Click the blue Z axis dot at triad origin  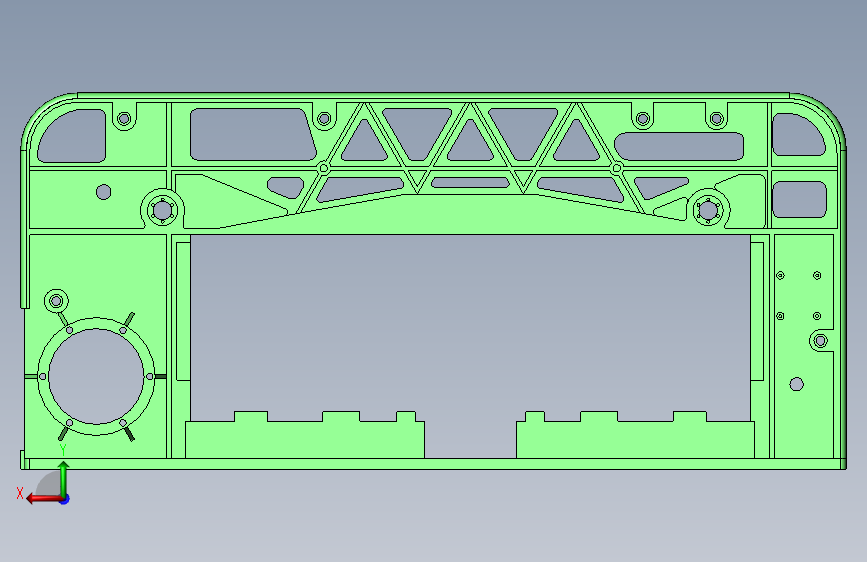click(x=65, y=499)
